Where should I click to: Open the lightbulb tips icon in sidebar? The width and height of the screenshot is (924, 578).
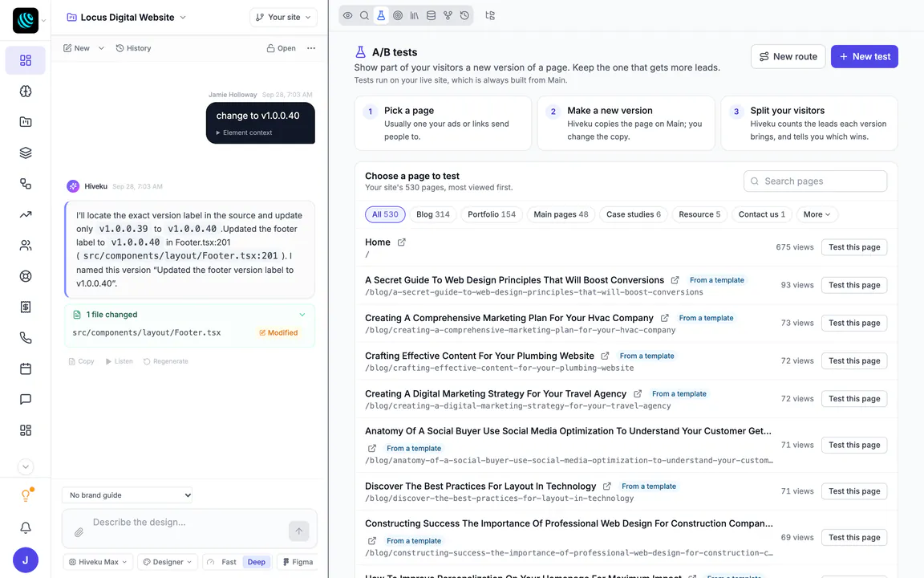[26, 495]
